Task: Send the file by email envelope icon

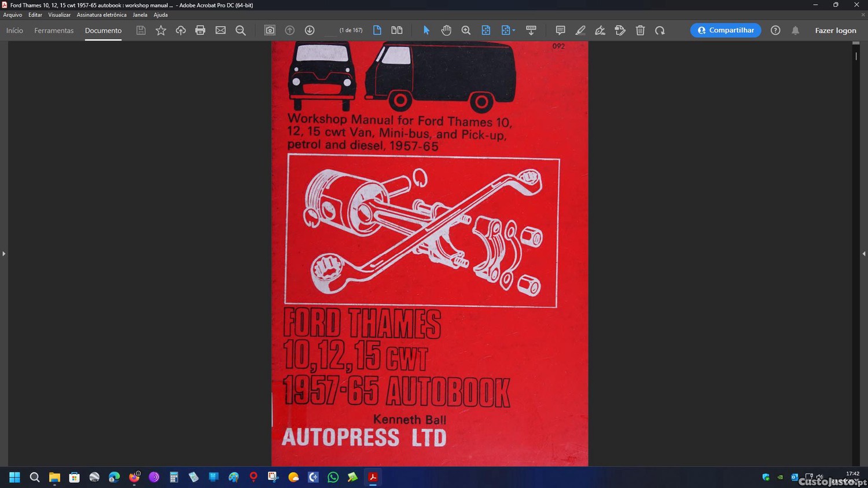Action: (220, 31)
